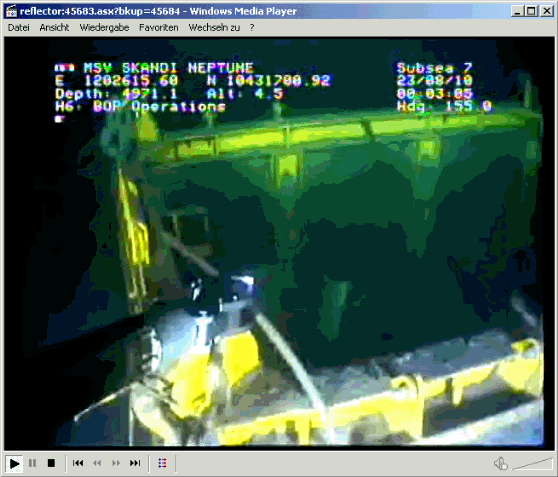
Task: Skip to the previous track
Action: 78,463
